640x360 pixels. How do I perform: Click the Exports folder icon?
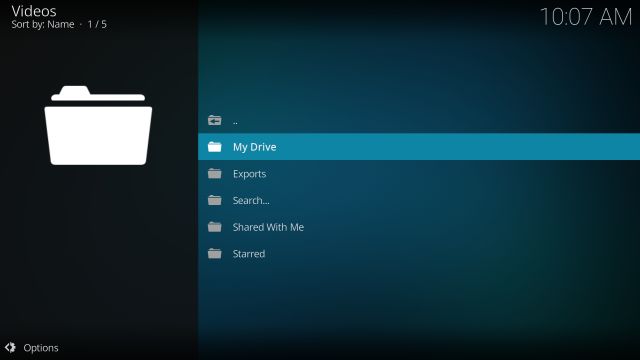[x=215, y=174]
